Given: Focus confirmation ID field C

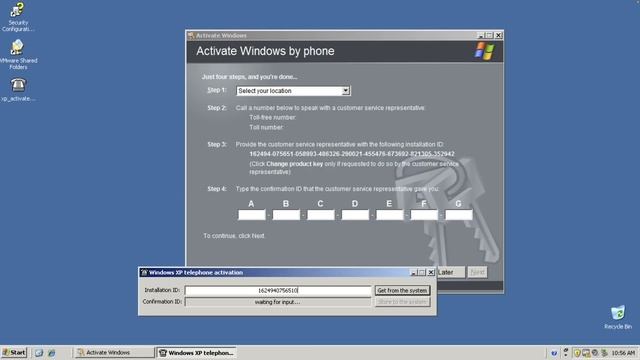Looking at the screenshot, I should (320, 215).
